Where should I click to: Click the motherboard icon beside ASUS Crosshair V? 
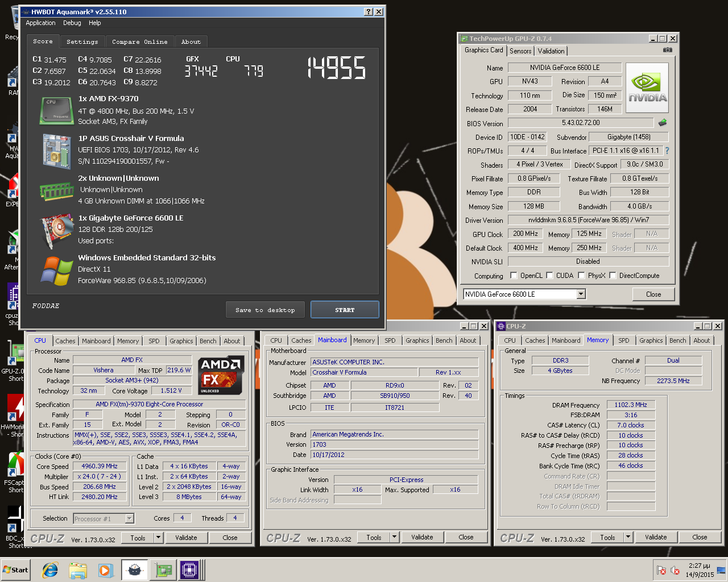pos(56,151)
